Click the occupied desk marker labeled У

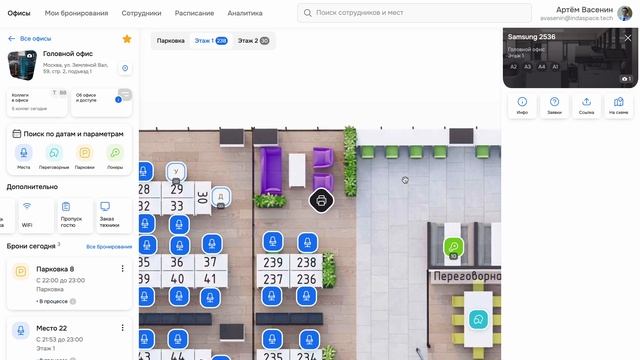[176, 172]
